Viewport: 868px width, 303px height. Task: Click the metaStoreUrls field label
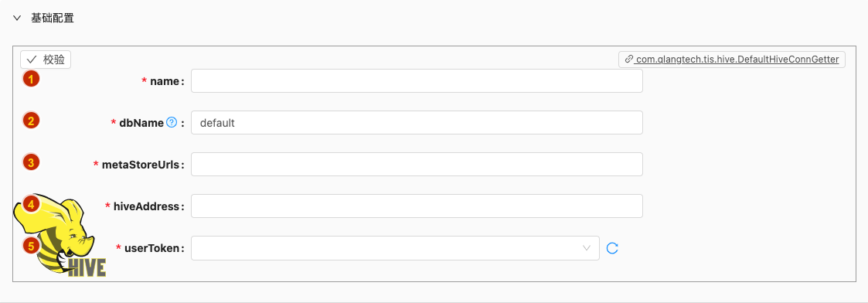tap(141, 165)
